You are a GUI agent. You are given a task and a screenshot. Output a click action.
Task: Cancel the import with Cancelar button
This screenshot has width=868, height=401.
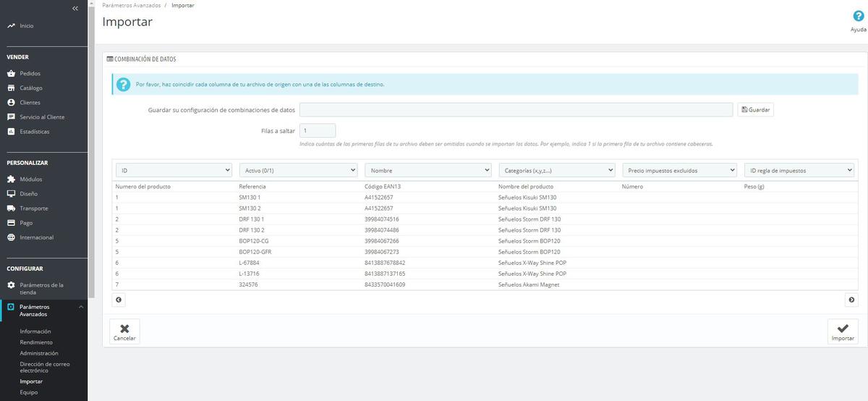(x=124, y=332)
